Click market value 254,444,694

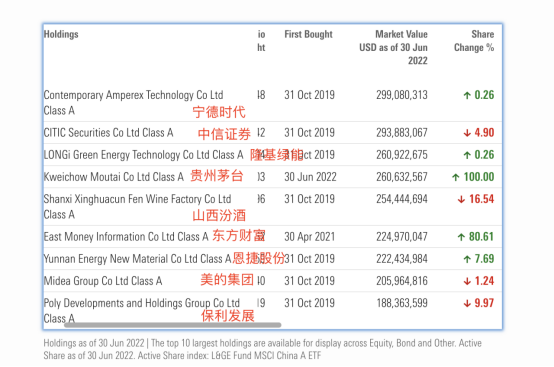click(402, 199)
